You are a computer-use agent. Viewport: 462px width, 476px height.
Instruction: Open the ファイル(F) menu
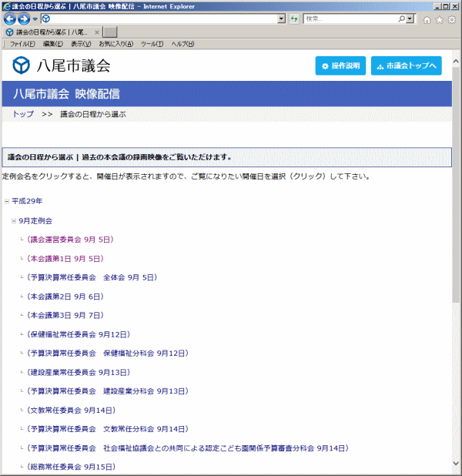pyautogui.click(x=22, y=44)
